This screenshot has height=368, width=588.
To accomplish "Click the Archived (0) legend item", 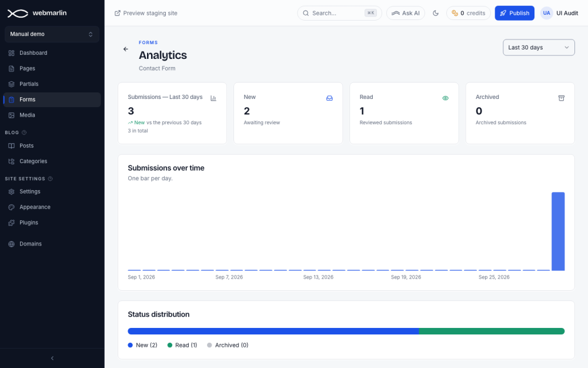I will (x=228, y=345).
